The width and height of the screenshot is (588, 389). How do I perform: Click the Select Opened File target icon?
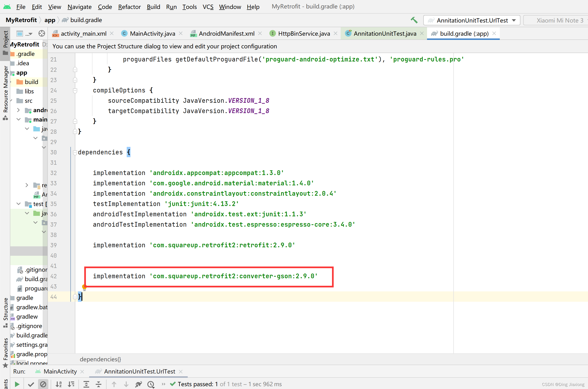pyautogui.click(x=42, y=33)
